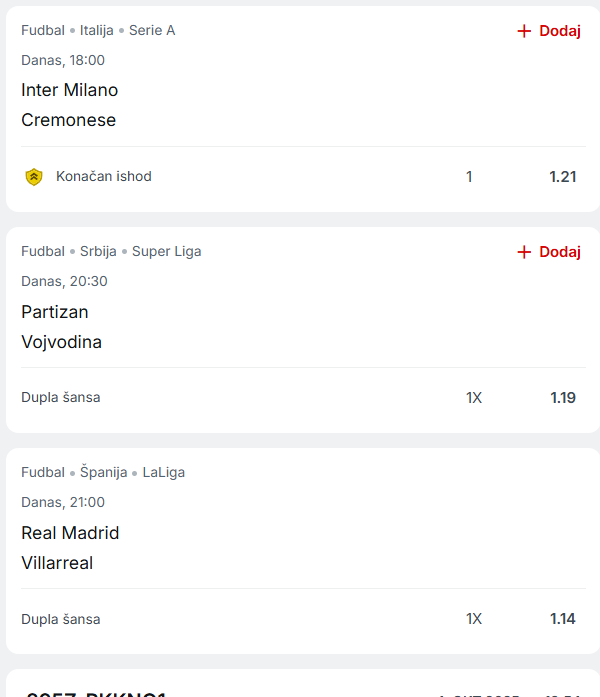Open Villarreal team name
Image resolution: width=600 pixels, height=697 pixels.
coord(57,563)
